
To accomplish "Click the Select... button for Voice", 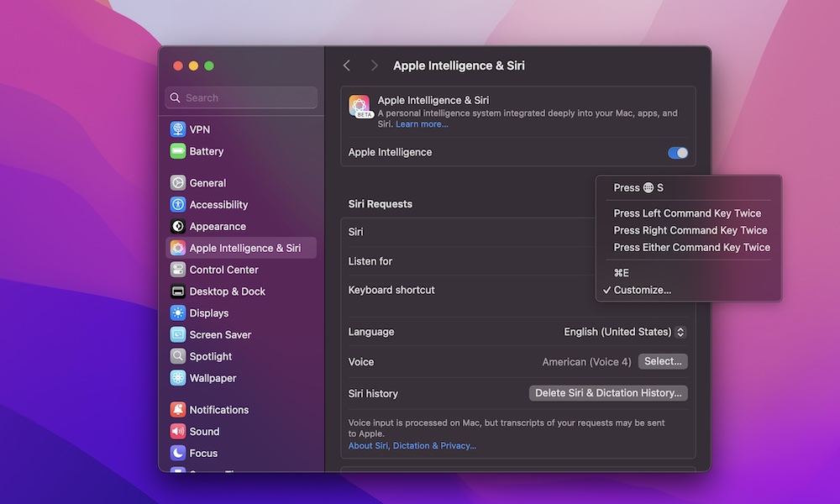I will [x=662, y=361].
